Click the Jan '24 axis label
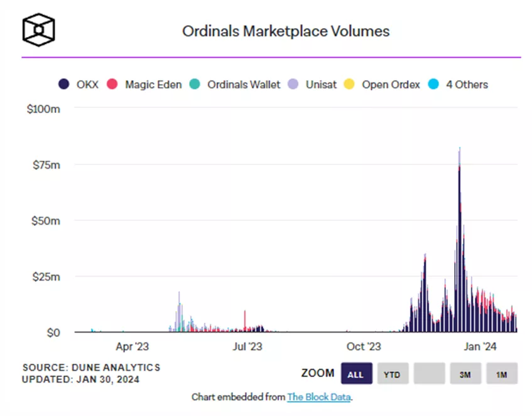Image resolution: width=532 pixels, height=416 pixels. (x=480, y=346)
